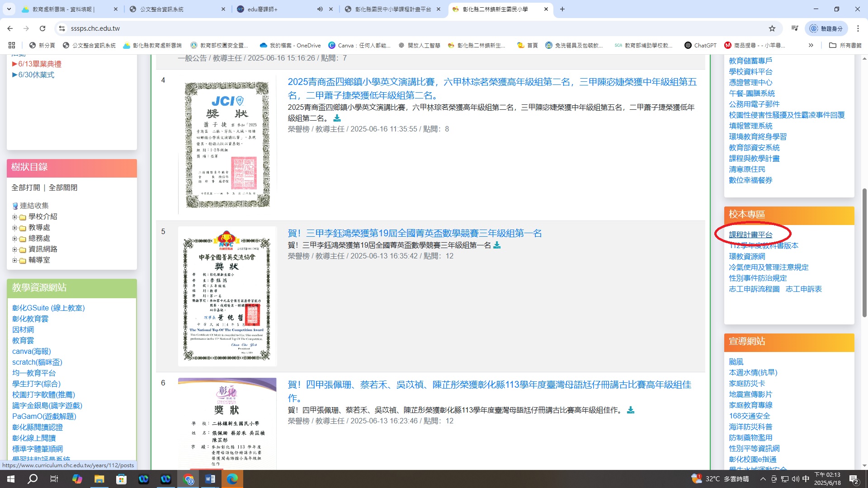The width and height of the screenshot is (868, 488).
Task: Click the page's vertical scrollbar thumb
Action: point(864,253)
